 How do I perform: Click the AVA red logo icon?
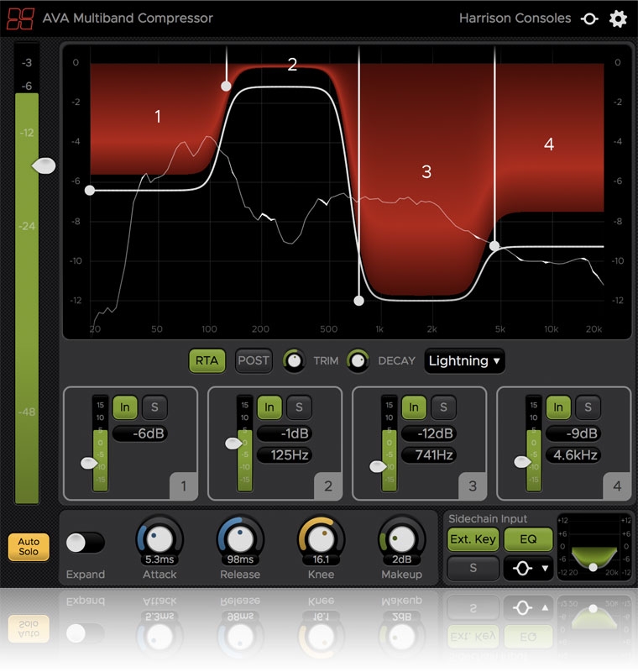coord(18,18)
